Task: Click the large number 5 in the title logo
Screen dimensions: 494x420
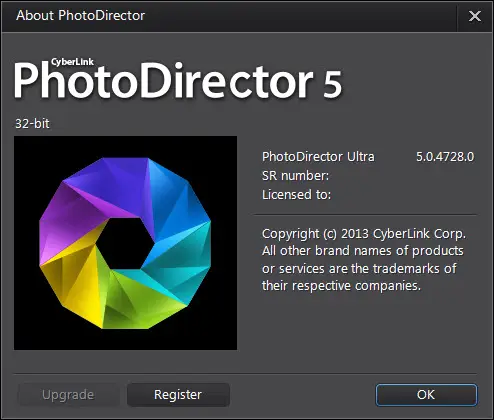Action: click(x=332, y=84)
